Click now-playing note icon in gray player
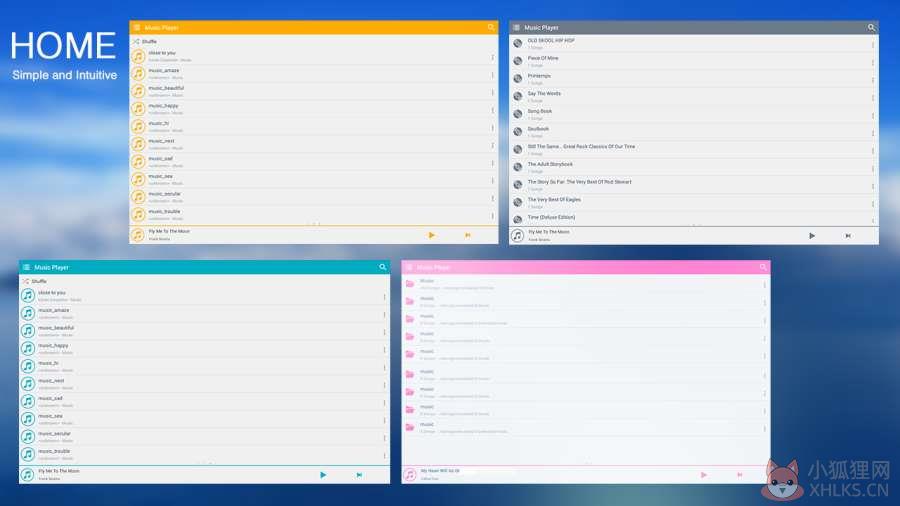The image size is (900, 506). tap(517, 236)
